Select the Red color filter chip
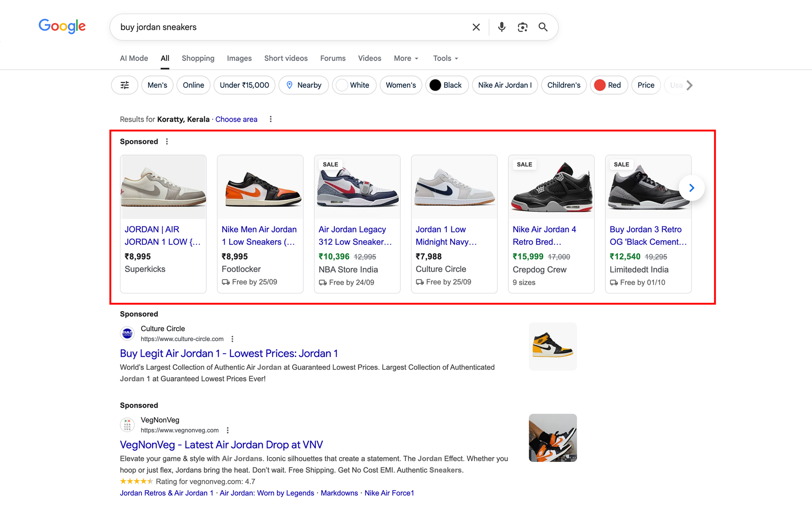This screenshot has width=812, height=516. (x=609, y=85)
